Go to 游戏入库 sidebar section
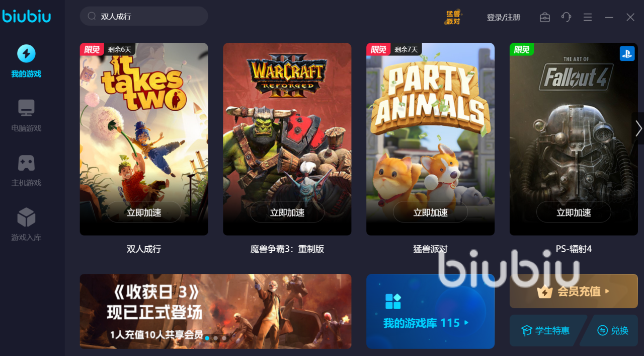 (26, 225)
